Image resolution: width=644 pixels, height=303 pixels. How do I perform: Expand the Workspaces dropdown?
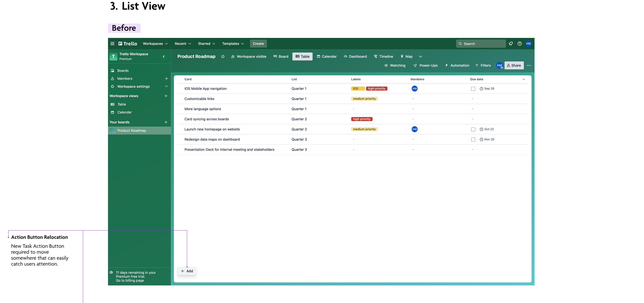[155, 43]
